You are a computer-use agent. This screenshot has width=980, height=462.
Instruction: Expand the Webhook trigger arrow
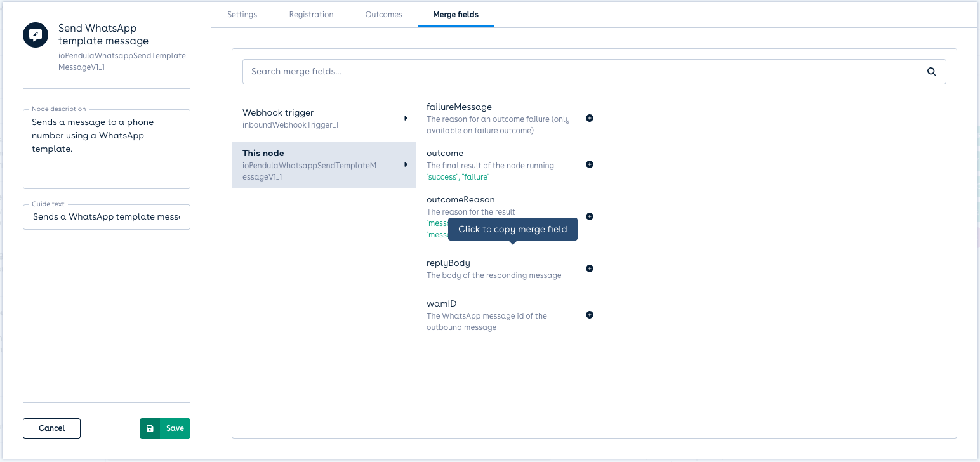tap(406, 118)
